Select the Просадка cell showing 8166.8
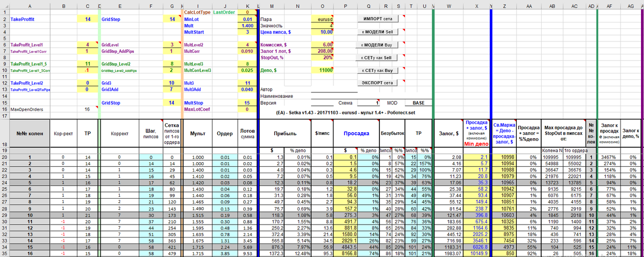 coord(346,254)
